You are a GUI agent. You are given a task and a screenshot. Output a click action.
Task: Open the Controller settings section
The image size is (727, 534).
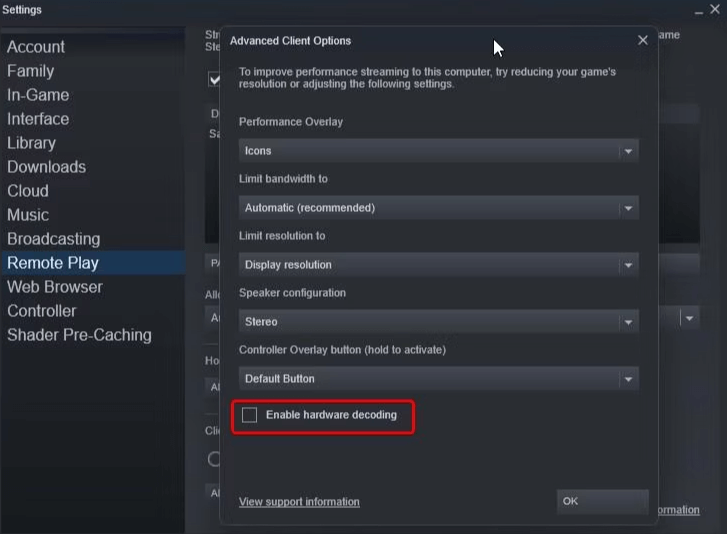(42, 311)
